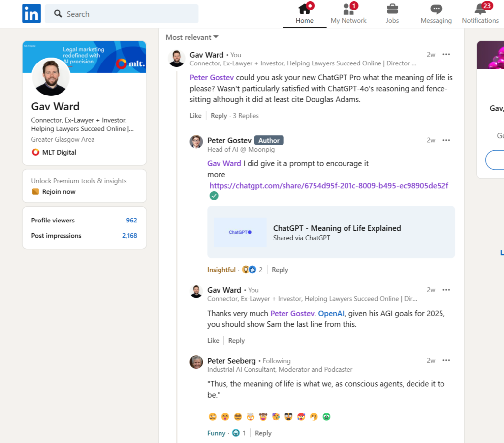View the funny reaction icon on Seeberg's comment
Viewport: 504px width, 443px height.
236,433
